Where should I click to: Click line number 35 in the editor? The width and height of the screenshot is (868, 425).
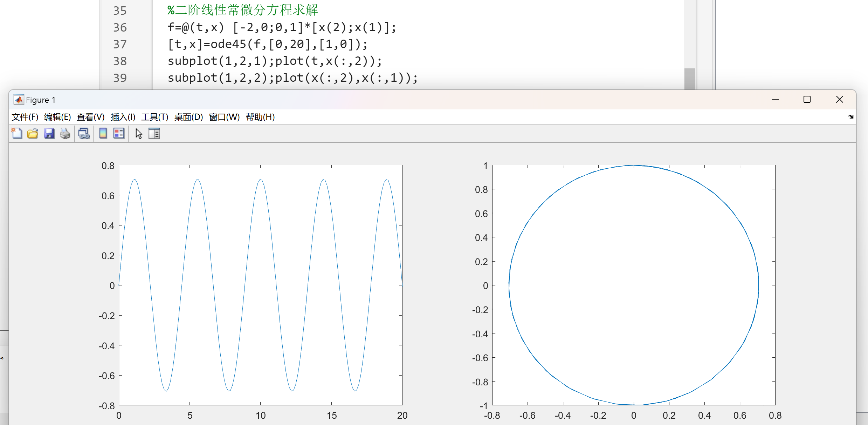click(120, 11)
